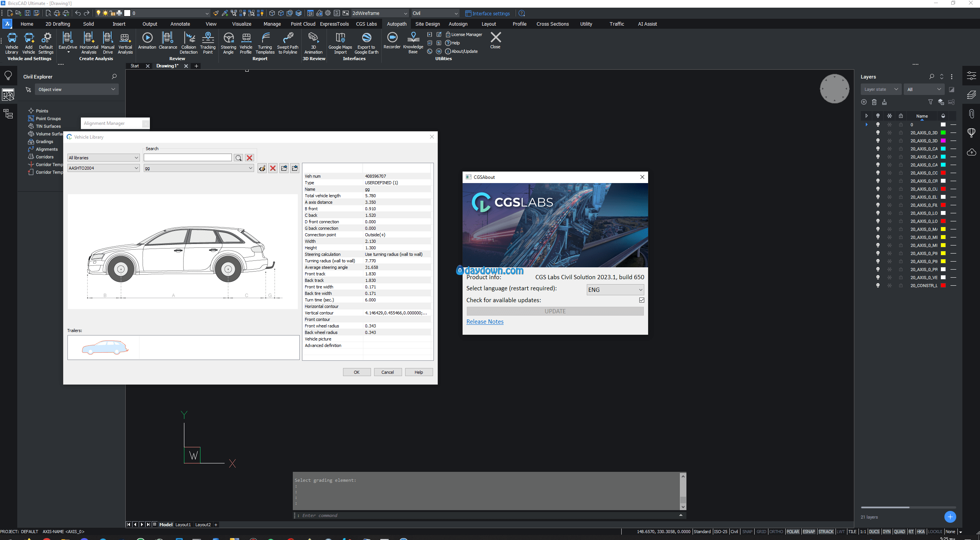The image size is (980, 540).
Task: Open the All layer filter dropdown
Action: point(924,90)
